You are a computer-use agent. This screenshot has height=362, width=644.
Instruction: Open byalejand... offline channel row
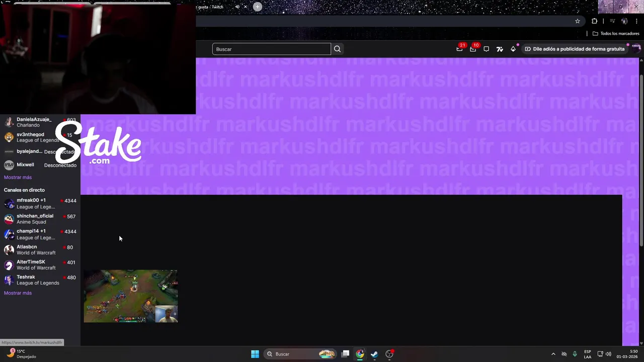(40, 151)
